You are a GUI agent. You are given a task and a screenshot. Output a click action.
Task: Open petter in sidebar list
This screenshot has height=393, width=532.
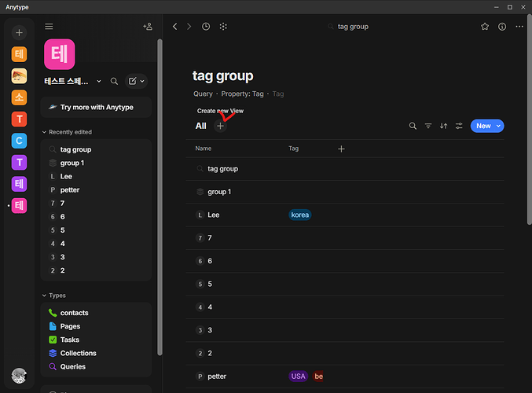coord(96,189)
